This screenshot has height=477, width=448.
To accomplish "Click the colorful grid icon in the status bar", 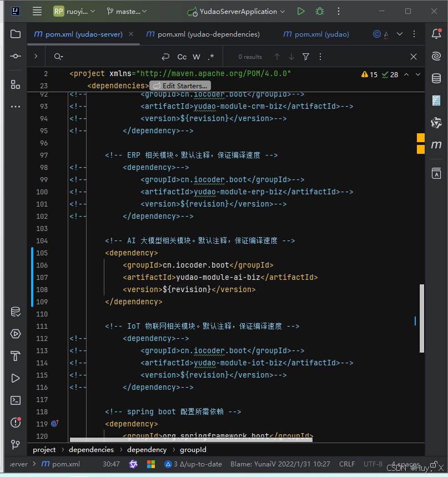I will [151, 464].
